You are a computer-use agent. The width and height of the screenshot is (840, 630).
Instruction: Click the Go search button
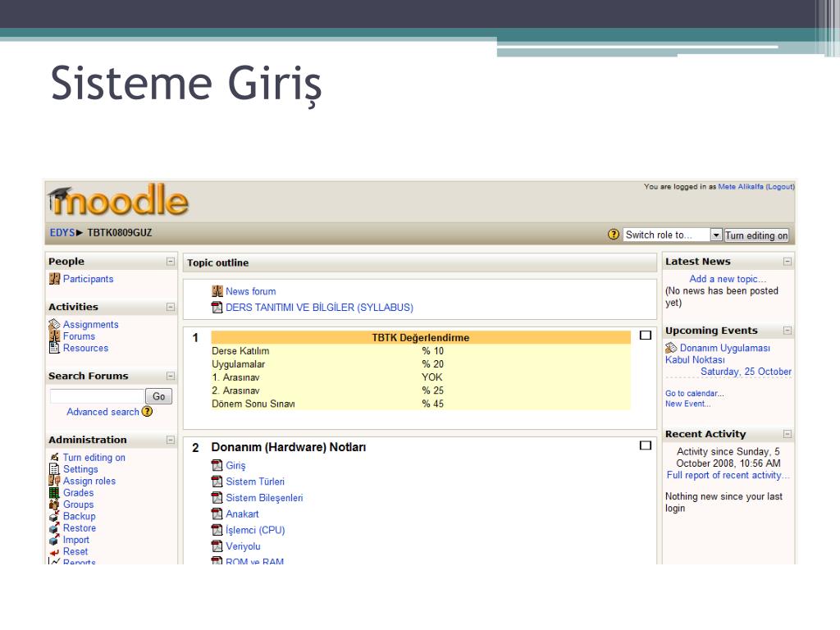tap(158, 396)
